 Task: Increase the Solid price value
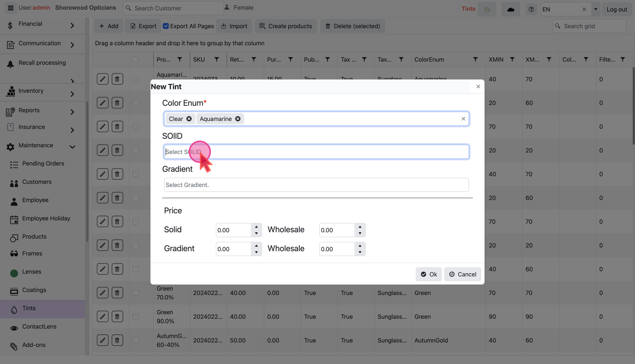(256, 227)
